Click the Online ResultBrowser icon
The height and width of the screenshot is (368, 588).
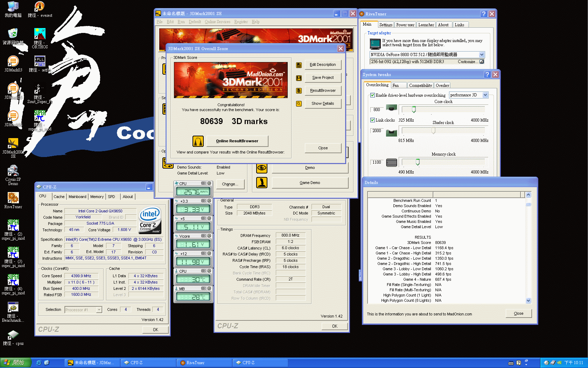198,141
